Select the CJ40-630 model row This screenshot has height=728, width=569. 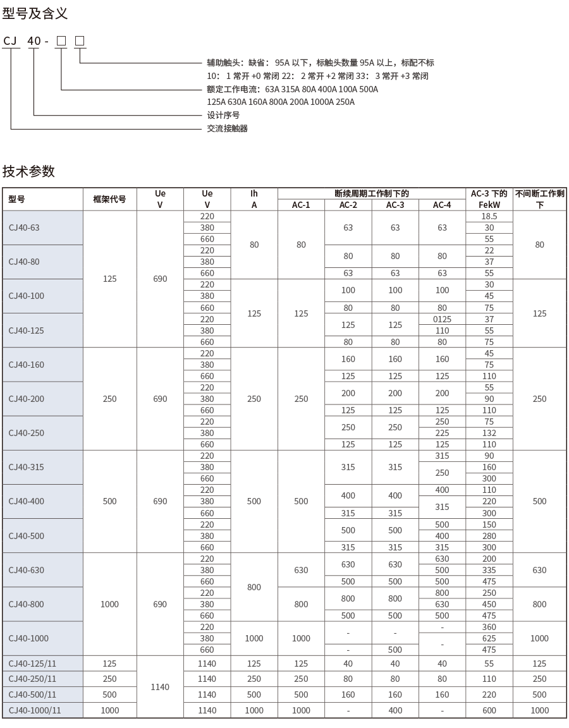(27, 569)
